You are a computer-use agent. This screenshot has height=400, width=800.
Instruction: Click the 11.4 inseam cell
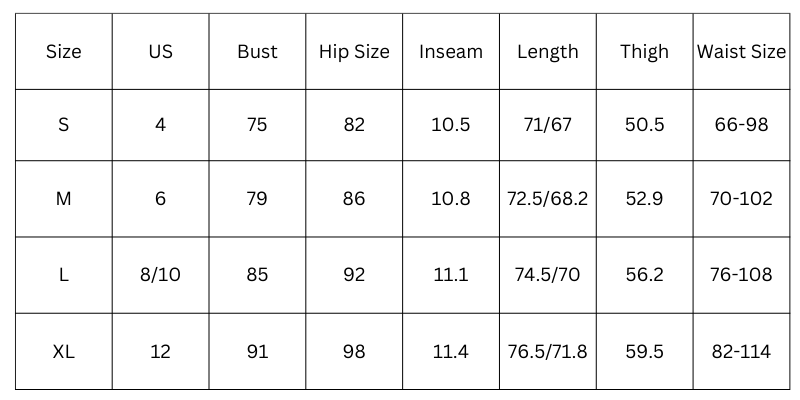(450, 351)
